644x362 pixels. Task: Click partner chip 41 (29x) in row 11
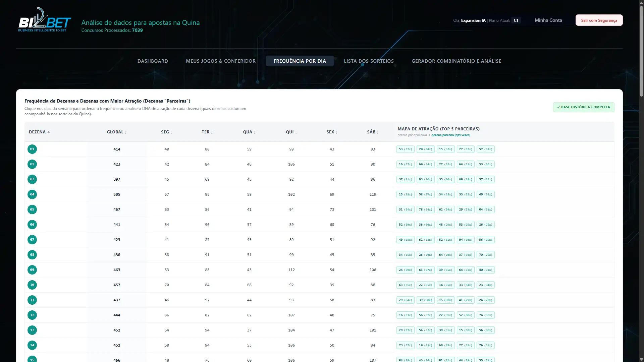[466, 300]
